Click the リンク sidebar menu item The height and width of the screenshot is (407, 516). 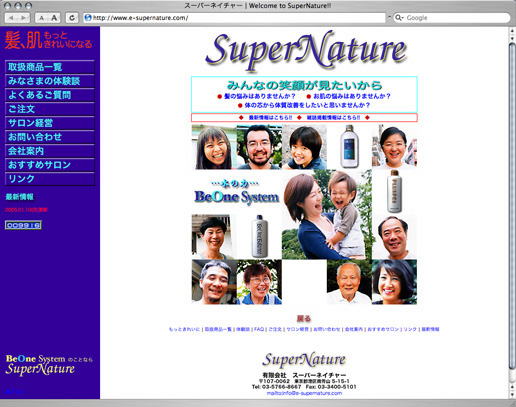(50, 179)
